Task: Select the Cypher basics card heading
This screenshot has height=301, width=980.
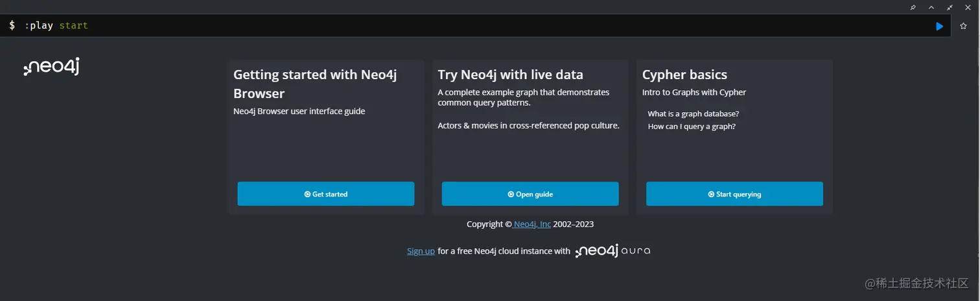Action: click(x=684, y=75)
